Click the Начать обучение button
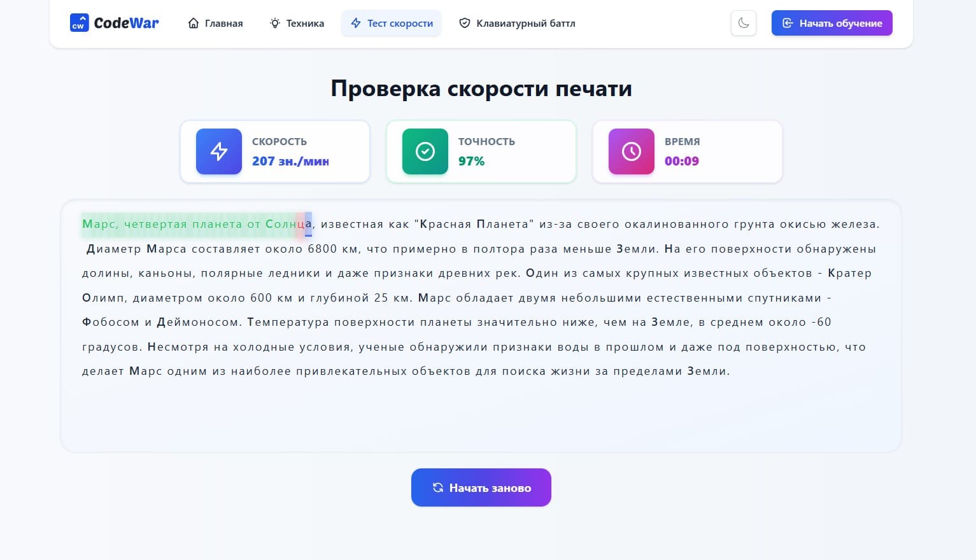 tap(831, 22)
